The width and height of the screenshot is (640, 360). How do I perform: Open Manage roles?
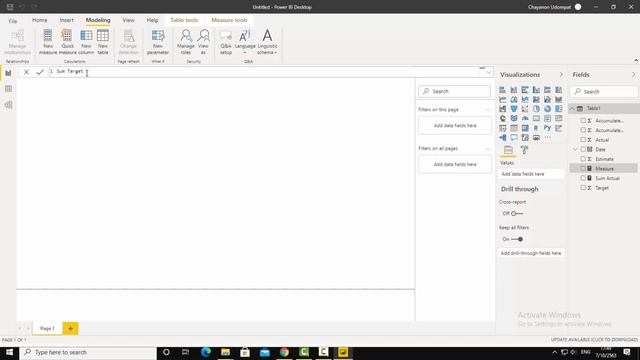(x=186, y=42)
